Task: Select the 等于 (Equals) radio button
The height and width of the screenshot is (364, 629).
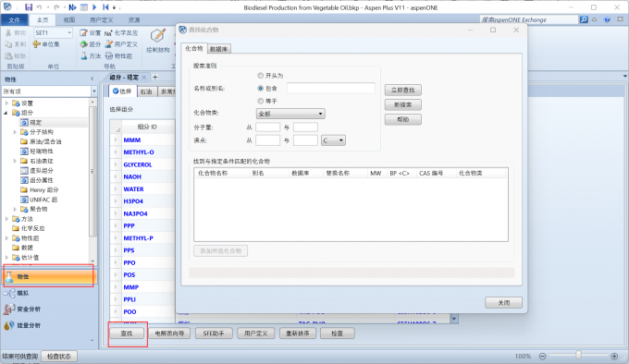Action: pyautogui.click(x=260, y=101)
